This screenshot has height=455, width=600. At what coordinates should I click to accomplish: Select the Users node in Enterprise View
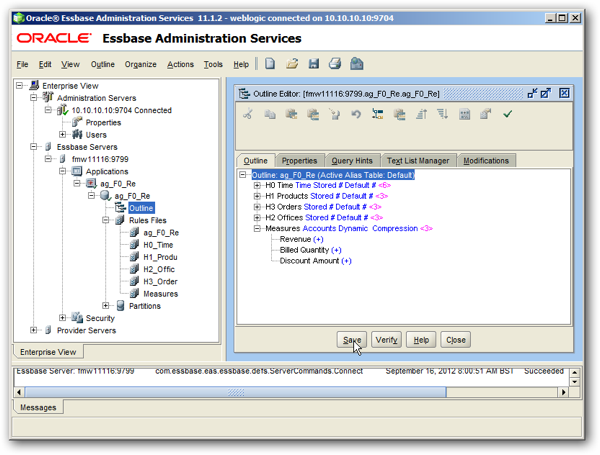pos(96,135)
